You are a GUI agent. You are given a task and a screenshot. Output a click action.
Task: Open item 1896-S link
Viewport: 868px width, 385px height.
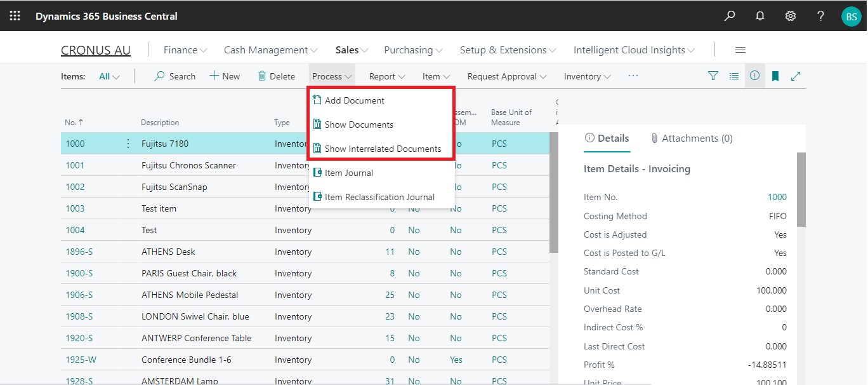coord(79,252)
